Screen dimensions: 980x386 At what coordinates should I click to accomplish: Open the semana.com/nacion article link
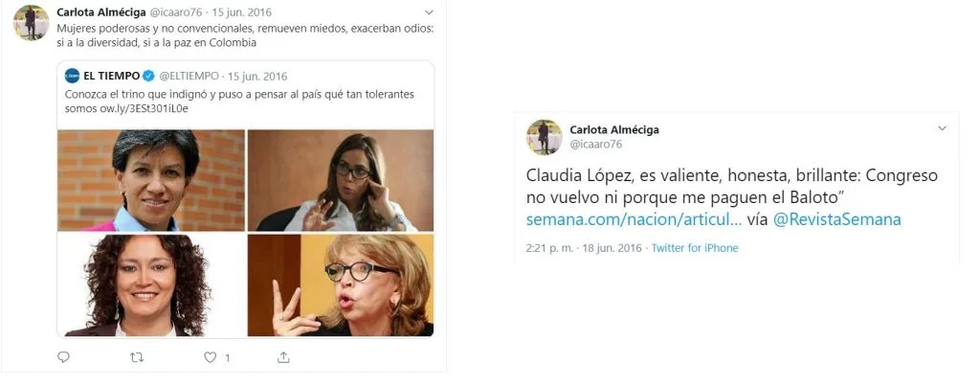tap(634, 219)
